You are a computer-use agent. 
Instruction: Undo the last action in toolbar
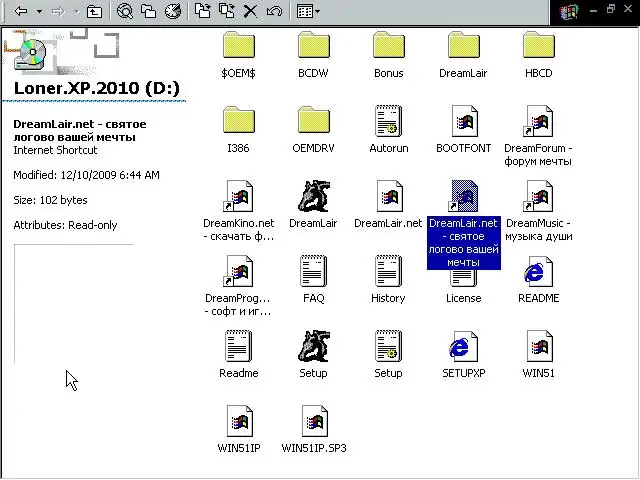[274, 11]
